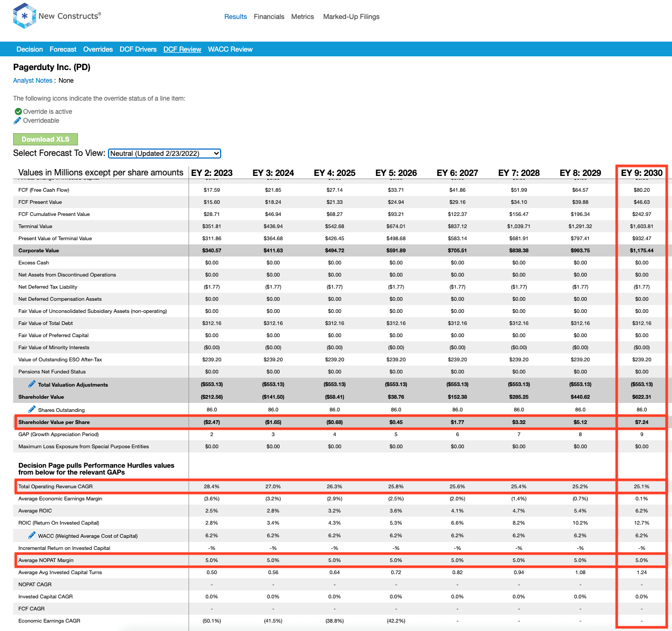
Task: Click the Average NOPAT Margin label
Action: coord(46,560)
